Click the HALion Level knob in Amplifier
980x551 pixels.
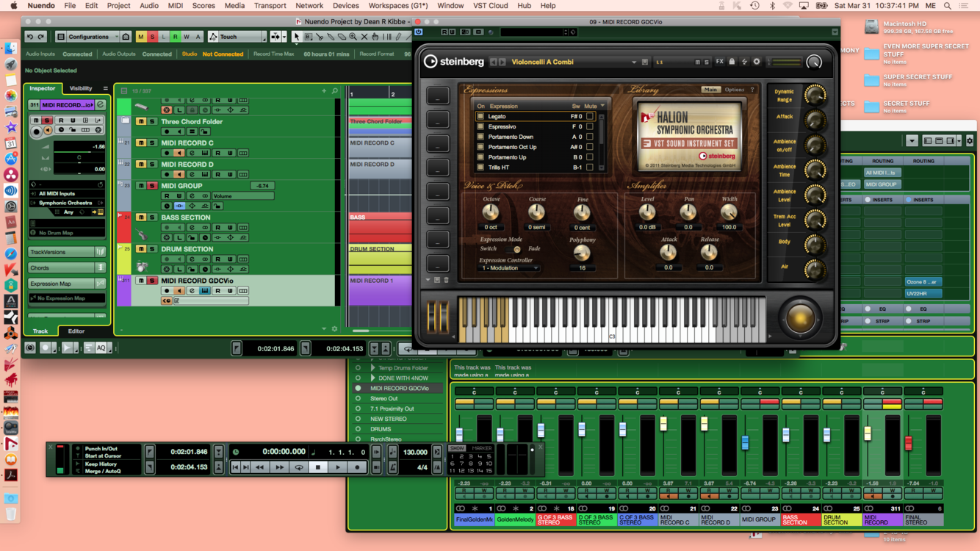[646, 212]
